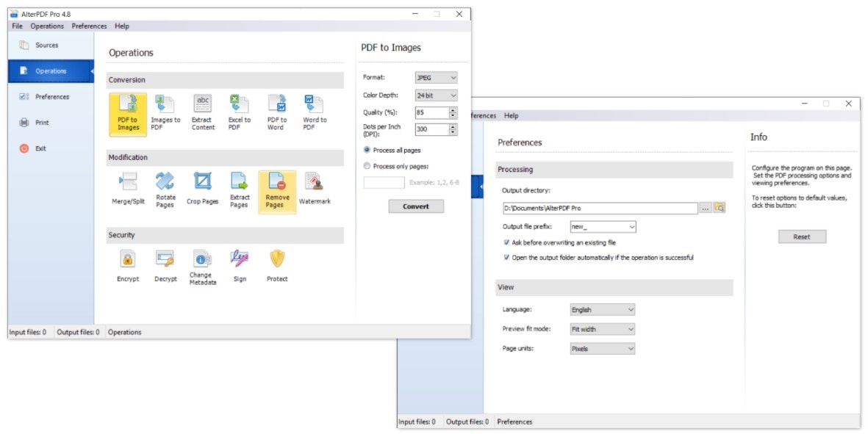Select the PDF to Images conversion tool
868x434 pixels.
click(128, 115)
